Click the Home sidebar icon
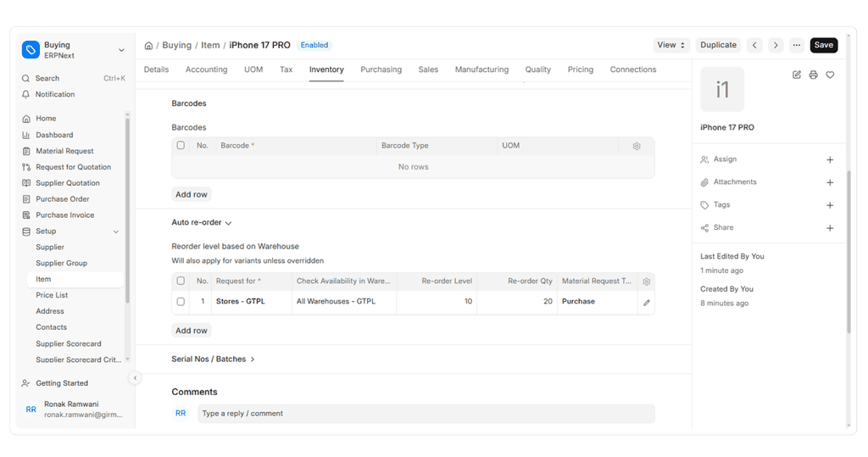 click(x=26, y=119)
